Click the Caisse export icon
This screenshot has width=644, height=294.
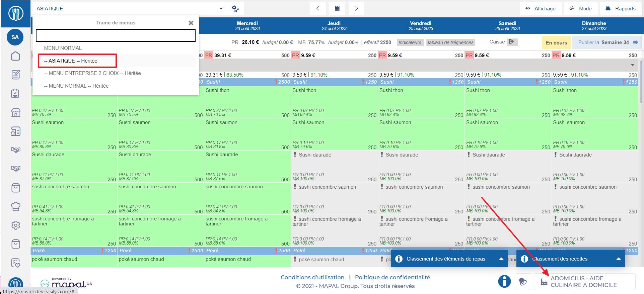tap(512, 42)
